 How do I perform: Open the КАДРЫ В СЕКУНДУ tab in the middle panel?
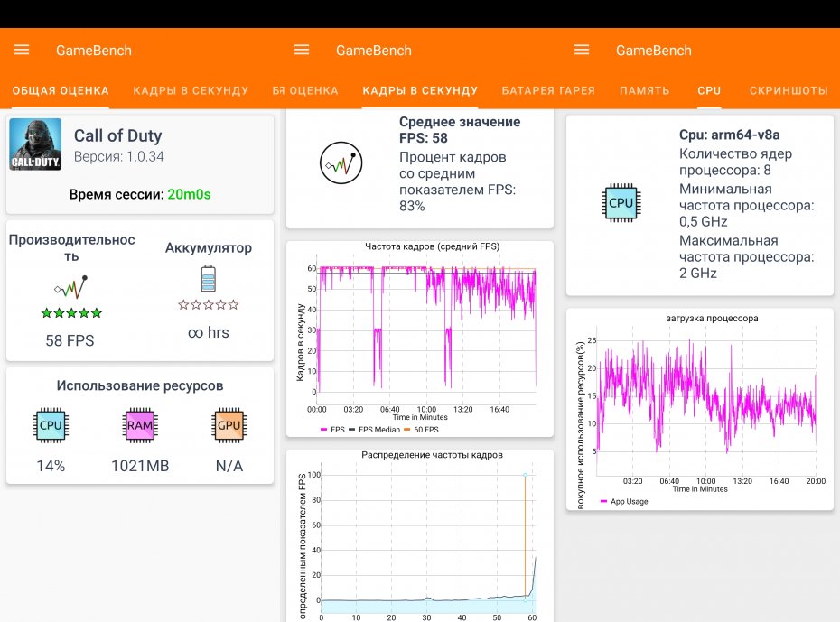(420, 90)
